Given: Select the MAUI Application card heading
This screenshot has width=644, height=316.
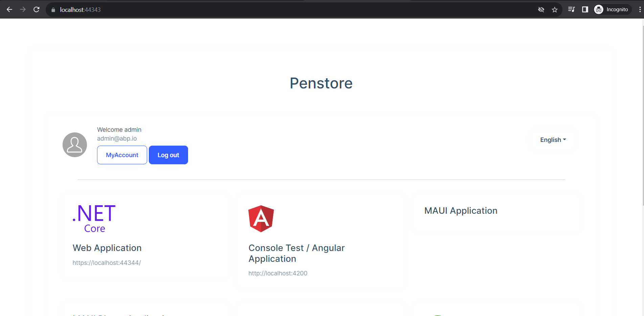Looking at the screenshot, I should click(x=461, y=211).
